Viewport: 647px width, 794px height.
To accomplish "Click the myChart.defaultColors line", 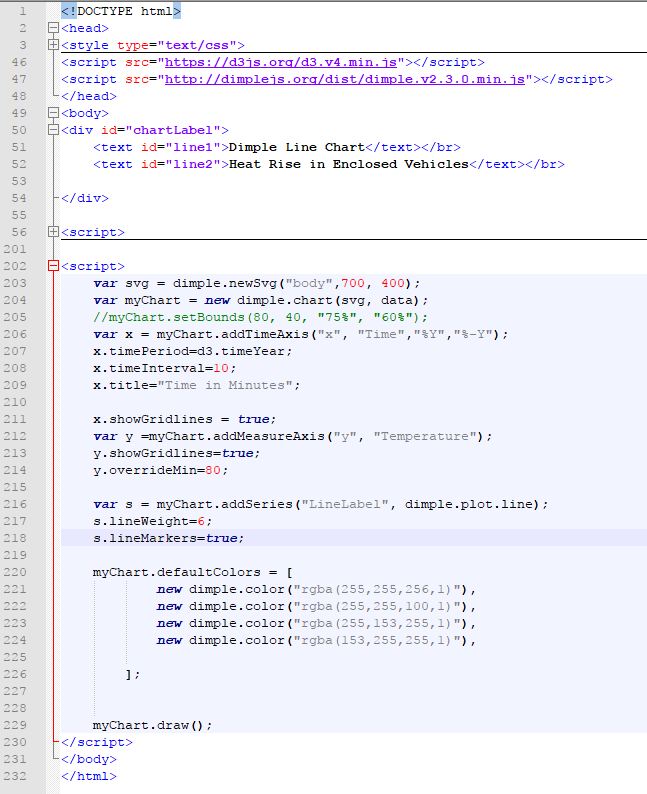I will (x=193, y=572).
